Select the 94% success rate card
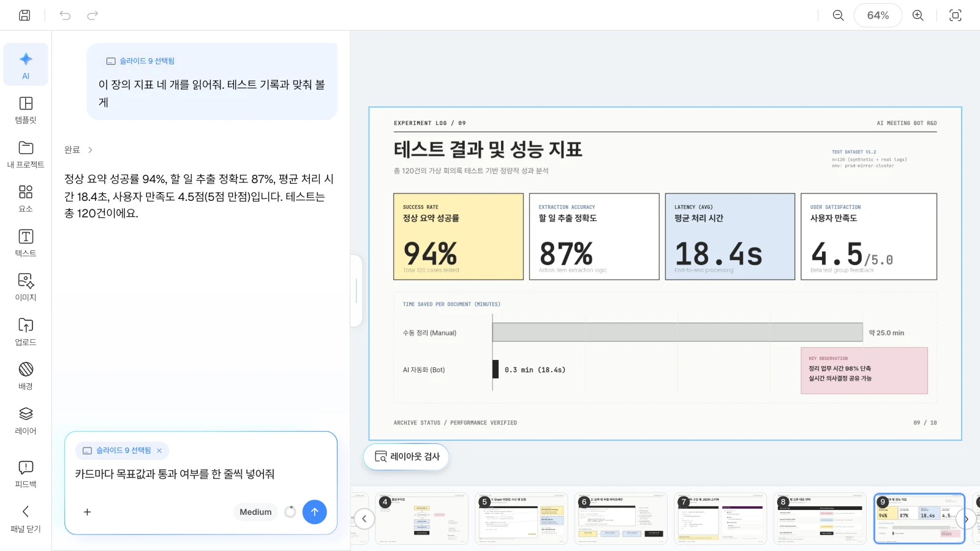This screenshot has width=980, height=551. pos(458,237)
